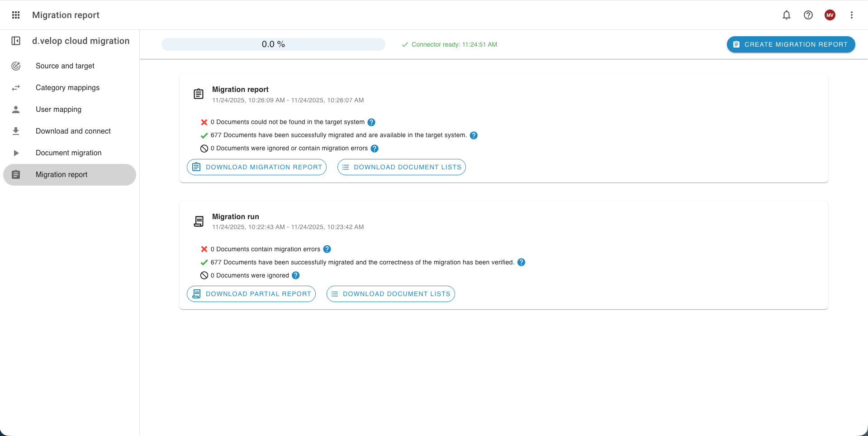Open the app launcher grid icon
868x436 pixels.
pos(15,14)
